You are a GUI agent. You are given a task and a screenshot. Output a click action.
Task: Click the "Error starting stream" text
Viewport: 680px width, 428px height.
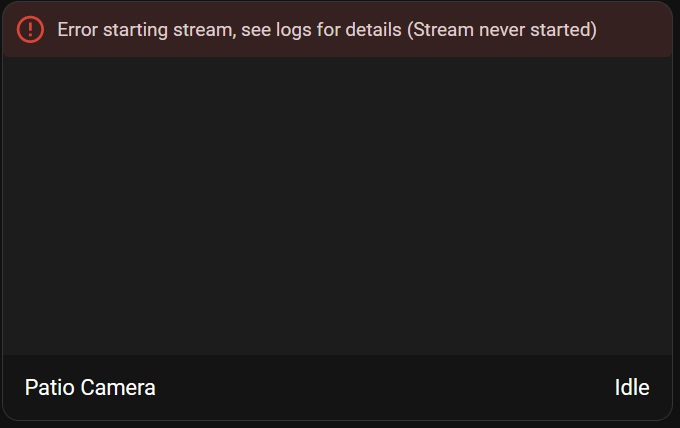point(146,30)
